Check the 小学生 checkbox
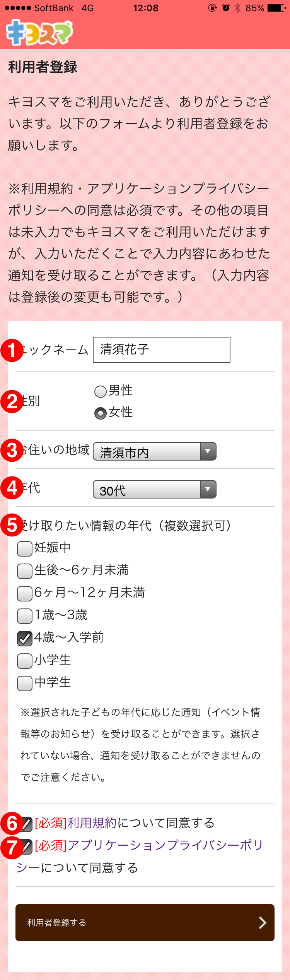 tap(25, 661)
